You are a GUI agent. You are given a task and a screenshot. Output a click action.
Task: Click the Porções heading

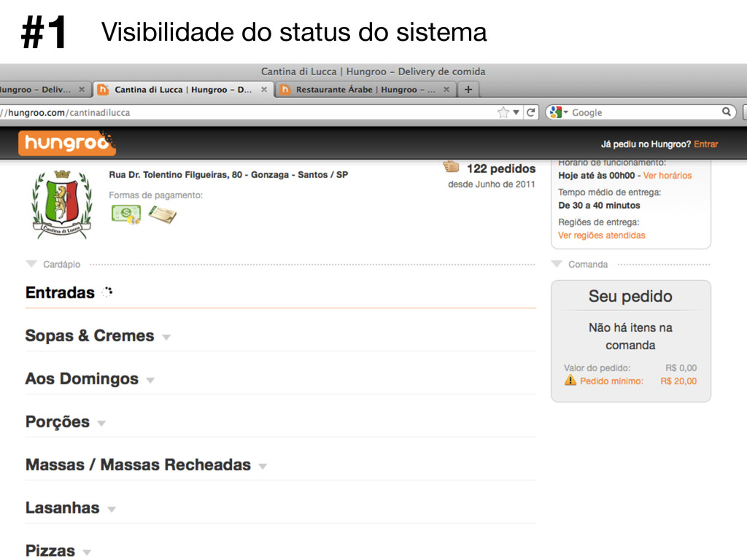[58, 422]
